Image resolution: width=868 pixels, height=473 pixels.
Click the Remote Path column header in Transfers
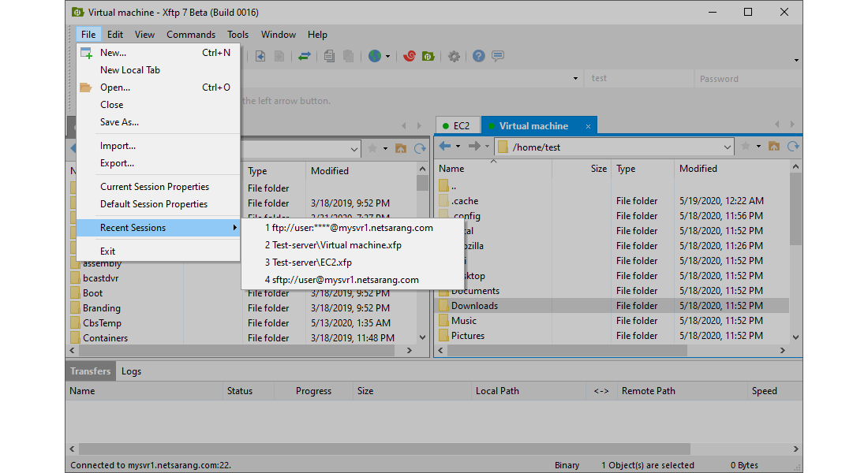(x=682, y=391)
